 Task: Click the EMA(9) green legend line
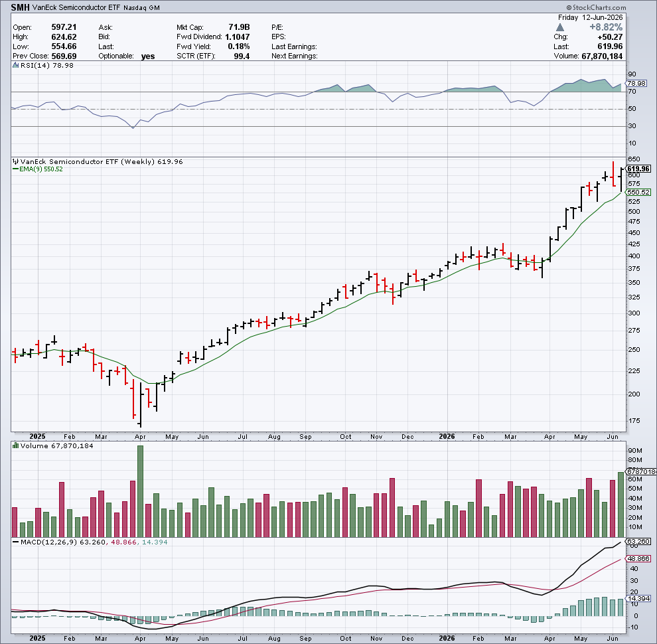15,169
